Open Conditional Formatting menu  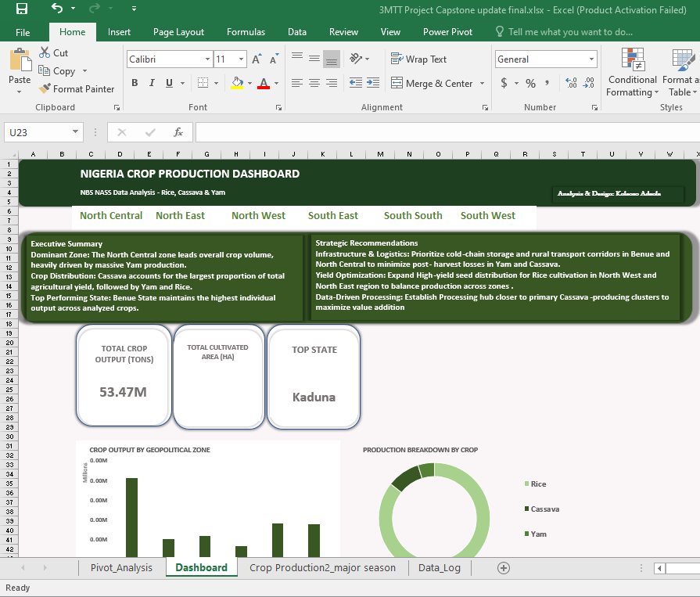[632, 72]
